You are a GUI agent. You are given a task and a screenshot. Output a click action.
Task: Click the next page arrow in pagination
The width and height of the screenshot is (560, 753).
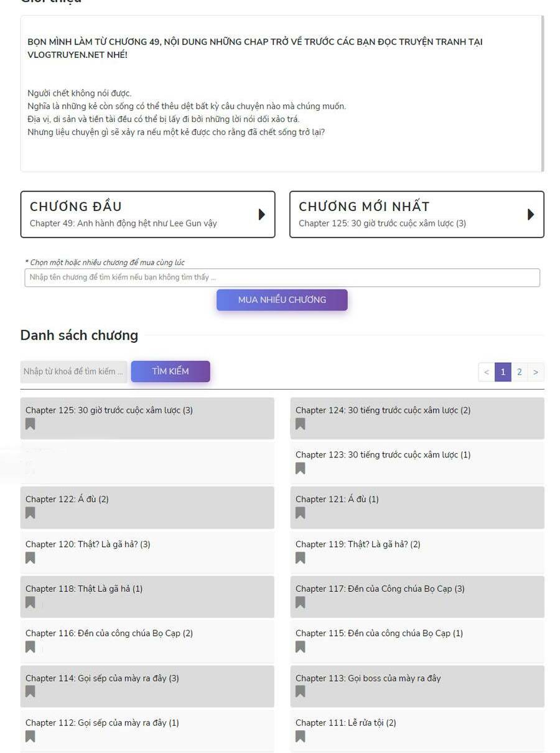point(536,372)
